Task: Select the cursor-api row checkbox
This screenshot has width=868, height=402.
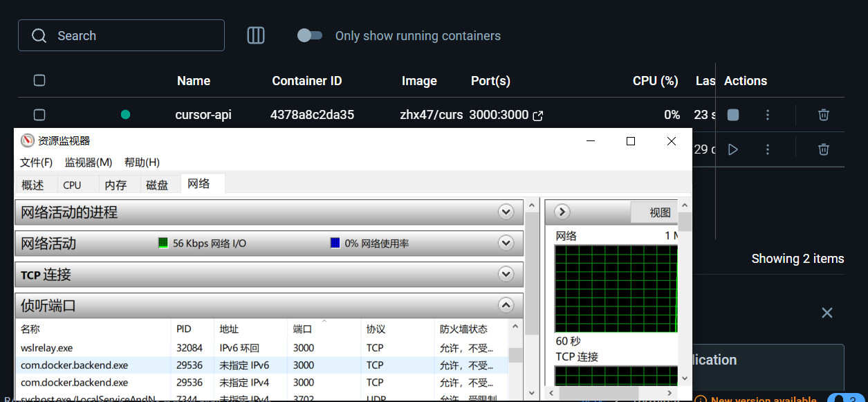Action: [x=39, y=115]
